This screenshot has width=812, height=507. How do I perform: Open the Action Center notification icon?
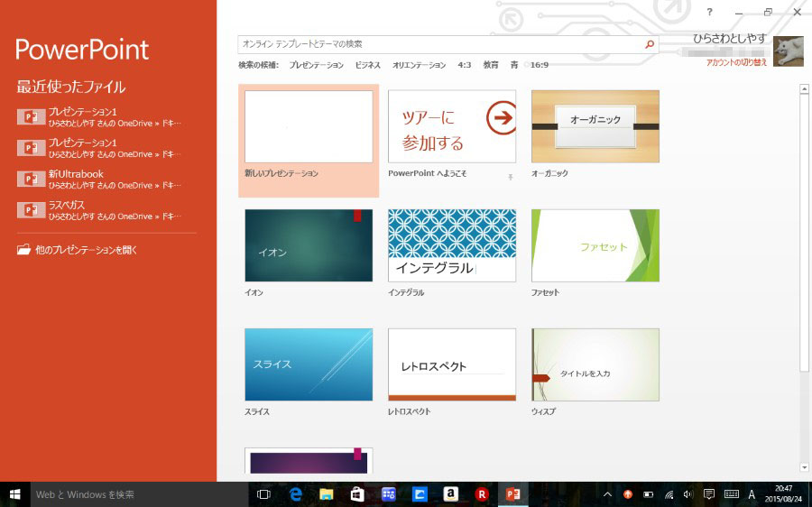[x=709, y=494]
